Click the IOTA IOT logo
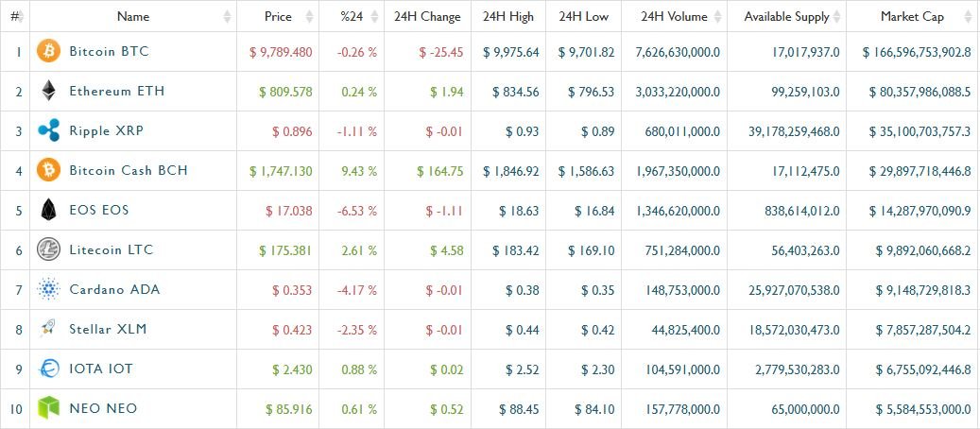Screen dimensions: 980x429 pos(49,369)
